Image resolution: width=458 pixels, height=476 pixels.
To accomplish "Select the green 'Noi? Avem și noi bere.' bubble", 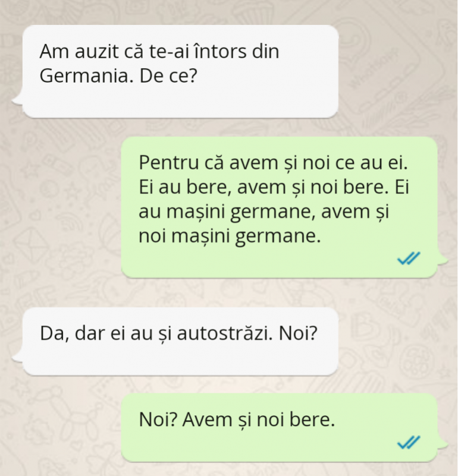I will 280,427.
